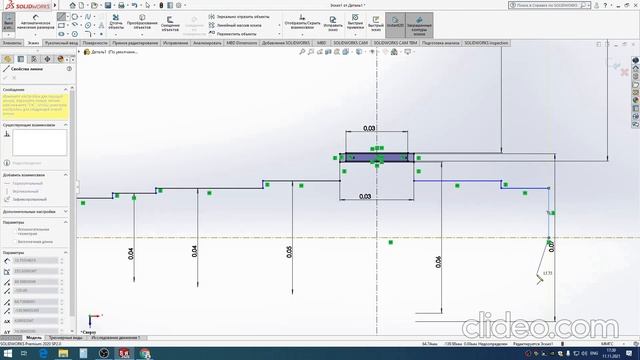Click the Display/Delete Relations tool

tap(302, 22)
